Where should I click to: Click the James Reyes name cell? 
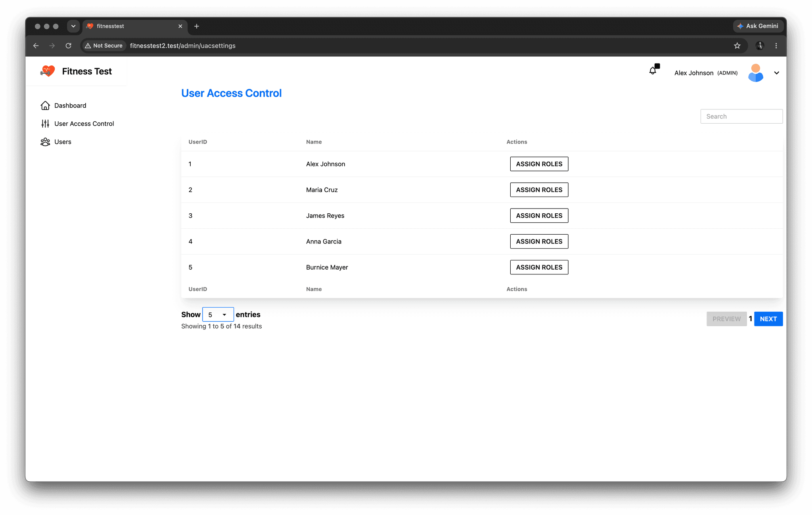325,216
